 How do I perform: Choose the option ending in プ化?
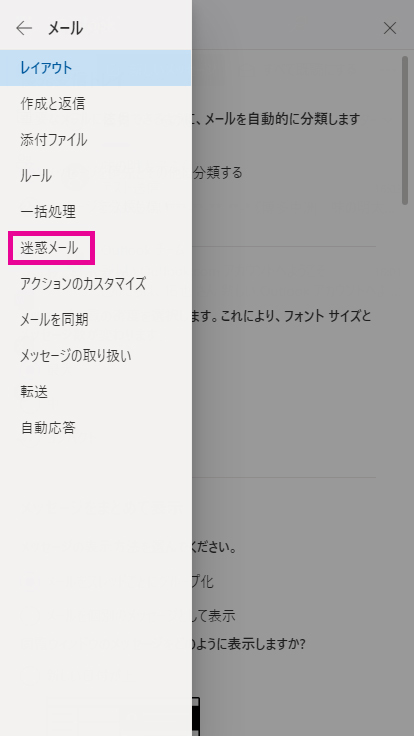coord(203,582)
